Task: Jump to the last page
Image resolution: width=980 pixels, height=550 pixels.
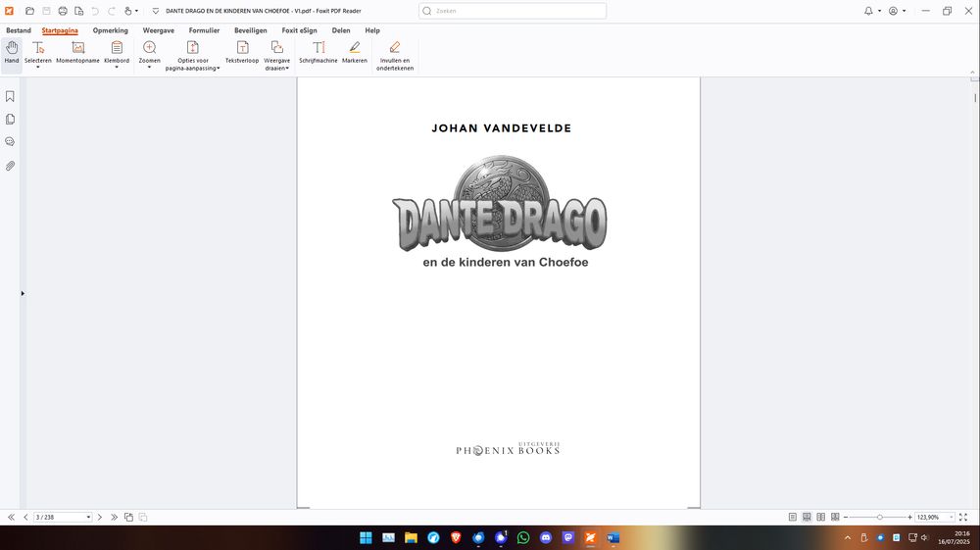Action: click(x=114, y=517)
